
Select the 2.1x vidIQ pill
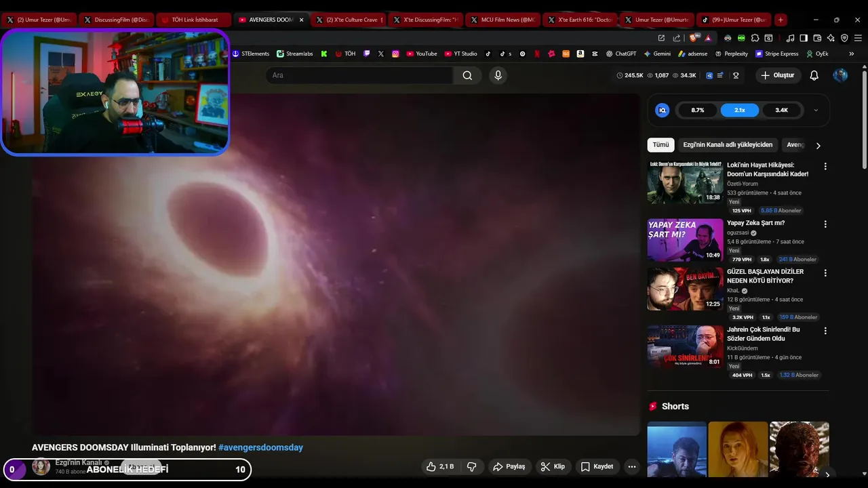coord(740,110)
